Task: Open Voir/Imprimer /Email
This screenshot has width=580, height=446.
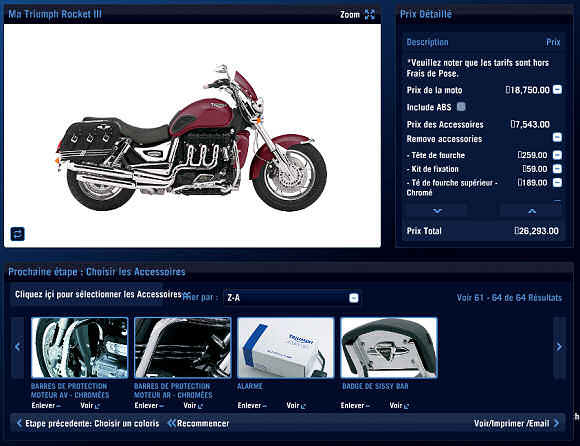Action: (517, 423)
